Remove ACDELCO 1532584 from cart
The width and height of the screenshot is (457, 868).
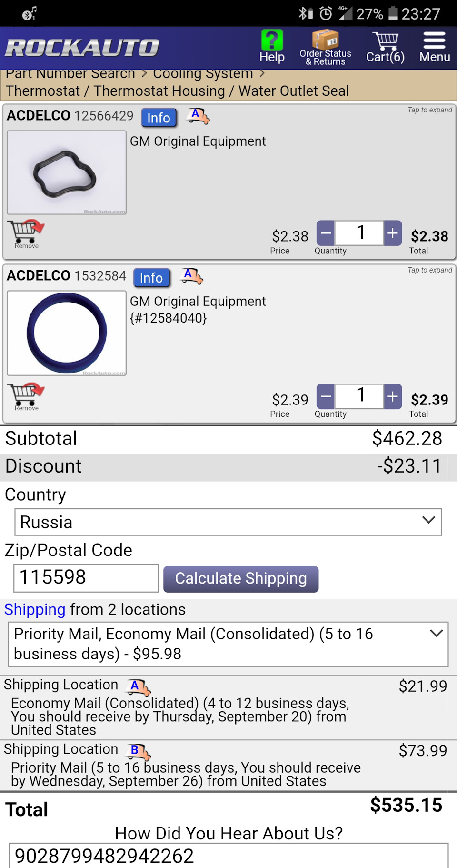(x=28, y=396)
